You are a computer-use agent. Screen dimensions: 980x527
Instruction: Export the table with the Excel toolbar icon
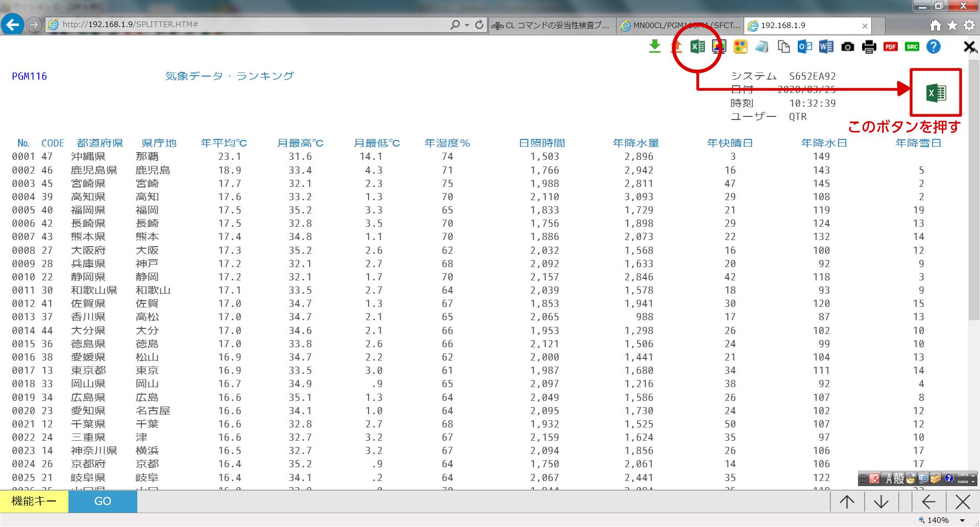(697, 46)
